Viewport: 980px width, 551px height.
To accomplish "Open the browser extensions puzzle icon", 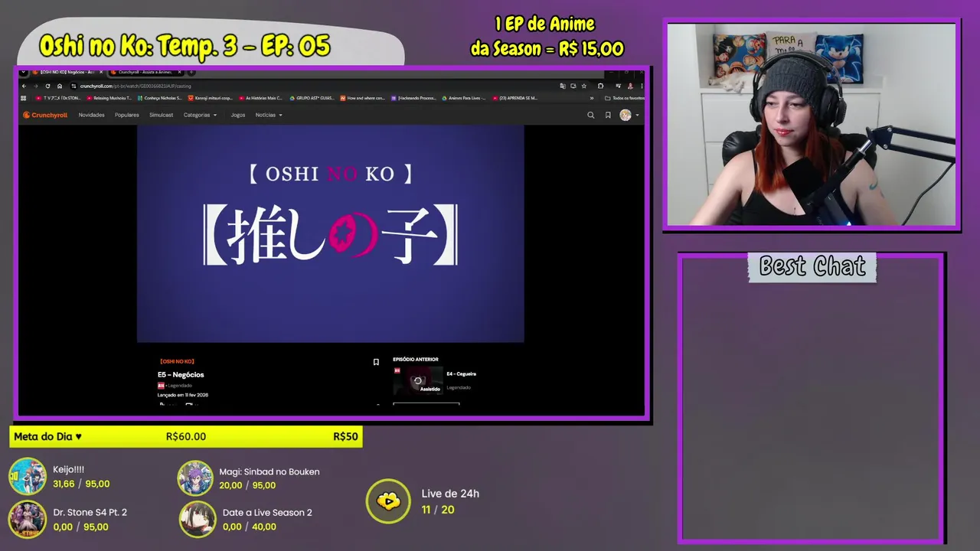I will point(600,86).
